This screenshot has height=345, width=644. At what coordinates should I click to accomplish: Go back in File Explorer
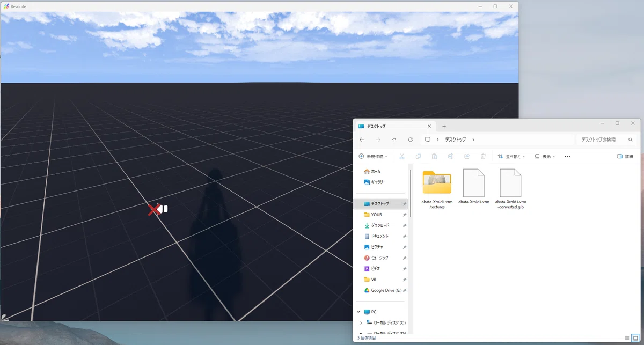coord(362,140)
